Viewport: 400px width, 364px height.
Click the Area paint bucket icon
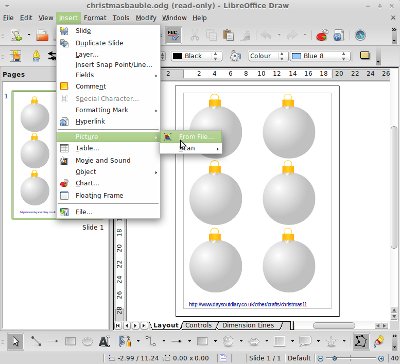click(235, 56)
